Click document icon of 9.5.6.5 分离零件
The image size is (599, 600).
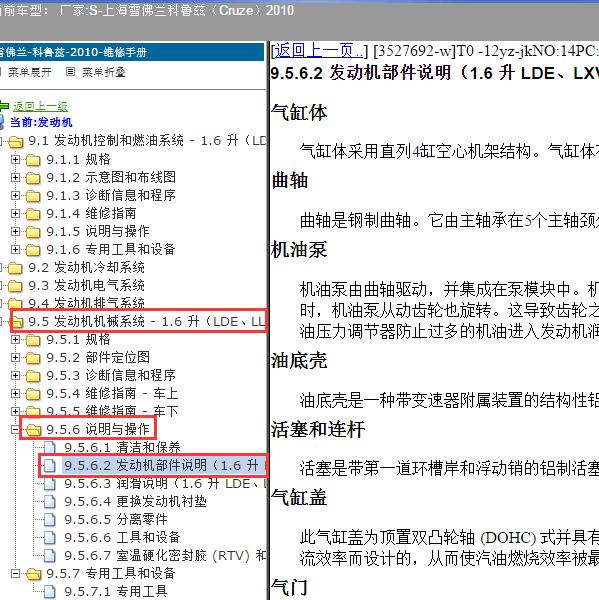coord(50,520)
